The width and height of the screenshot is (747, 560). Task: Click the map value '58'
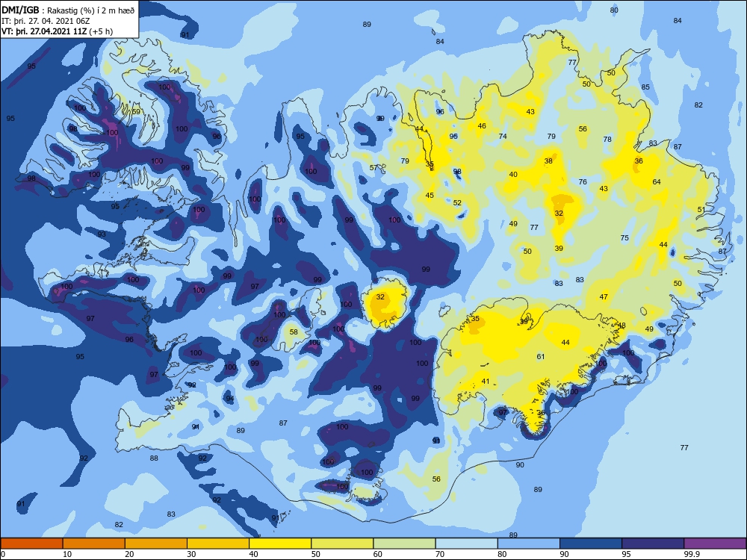tap(294, 332)
